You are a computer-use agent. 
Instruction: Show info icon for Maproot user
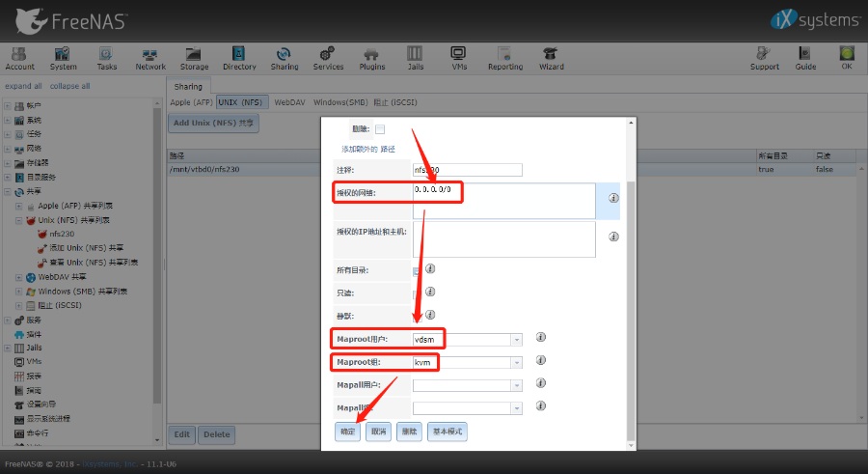(541, 337)
